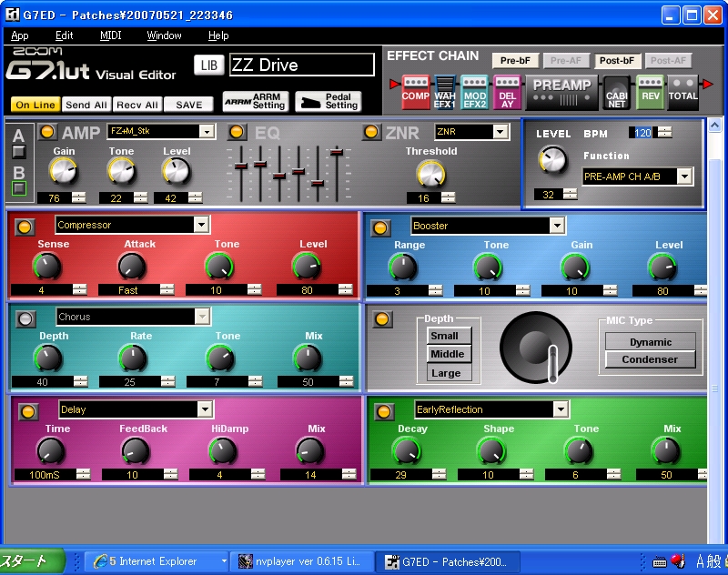Select the CABINET module icon
The height and width of the screenshot is (575, 728).
point(617,92)
